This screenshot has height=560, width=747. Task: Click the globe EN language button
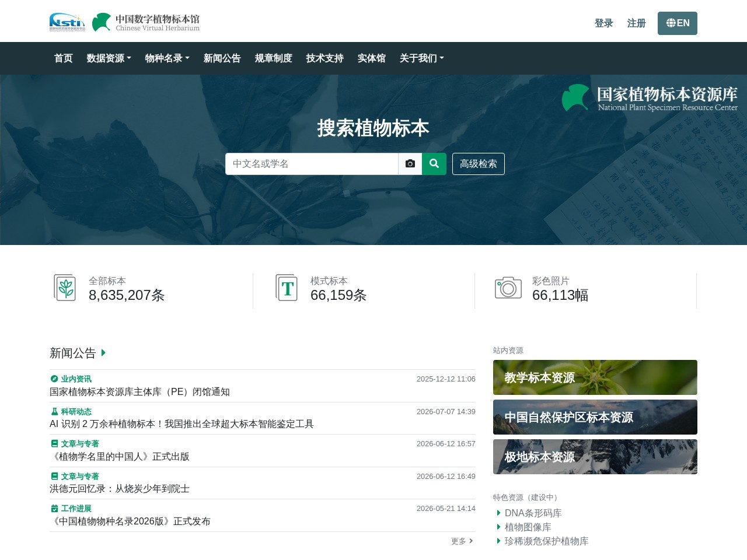pos(678,23)
